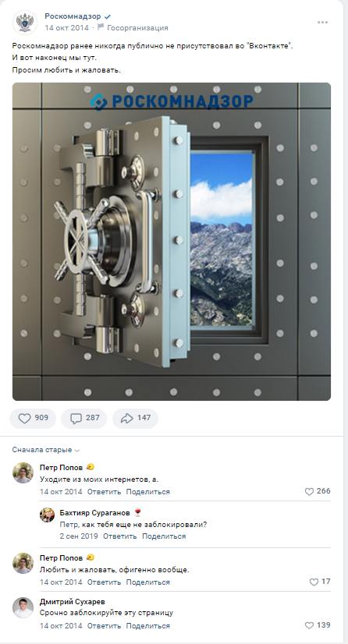Click the first Петр Попов comment avatar

[23, 472]
